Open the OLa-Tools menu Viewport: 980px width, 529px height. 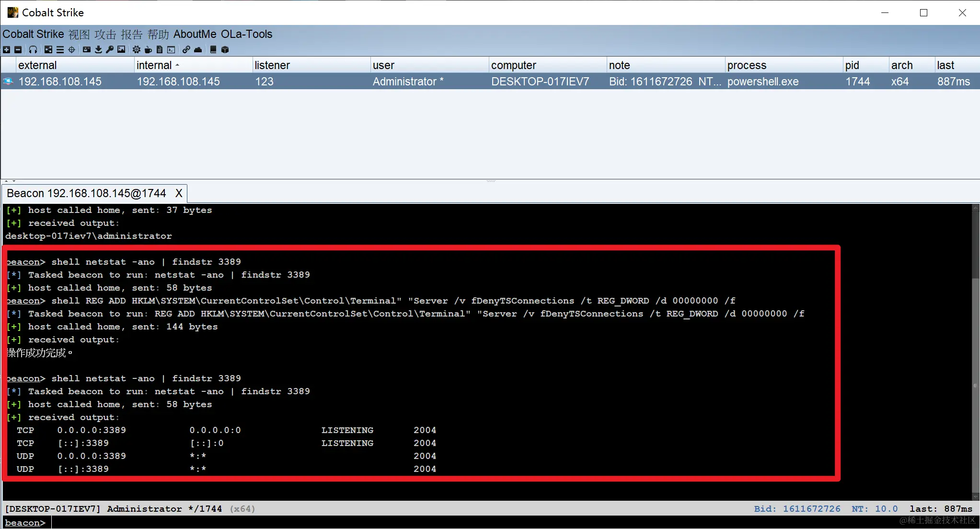[246, 35]
